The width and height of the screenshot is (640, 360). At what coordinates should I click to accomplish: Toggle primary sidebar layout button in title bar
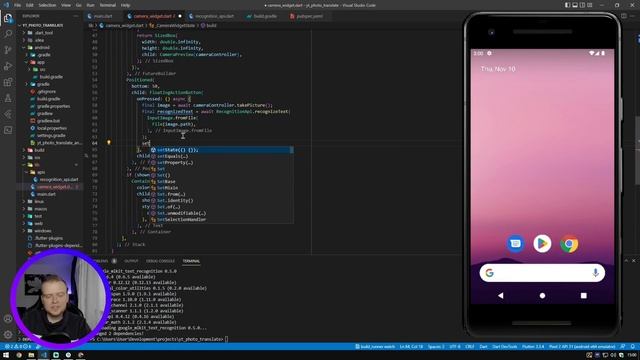567,5
